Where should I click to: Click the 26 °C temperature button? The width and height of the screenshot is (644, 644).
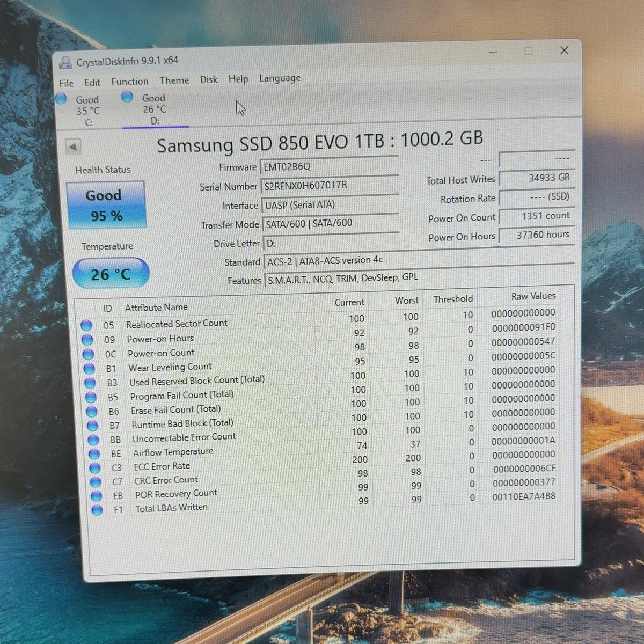tap(111, 273)
